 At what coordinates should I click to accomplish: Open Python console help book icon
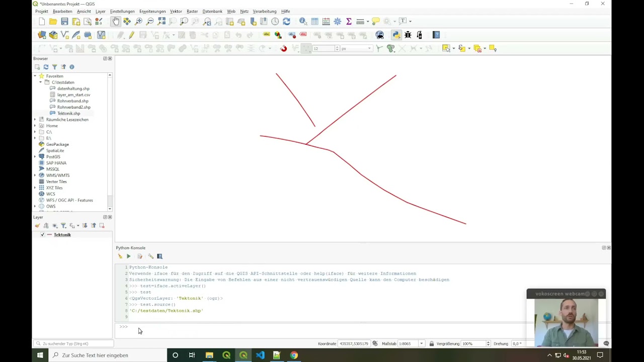pyautogui.click(x=160, y=256)
